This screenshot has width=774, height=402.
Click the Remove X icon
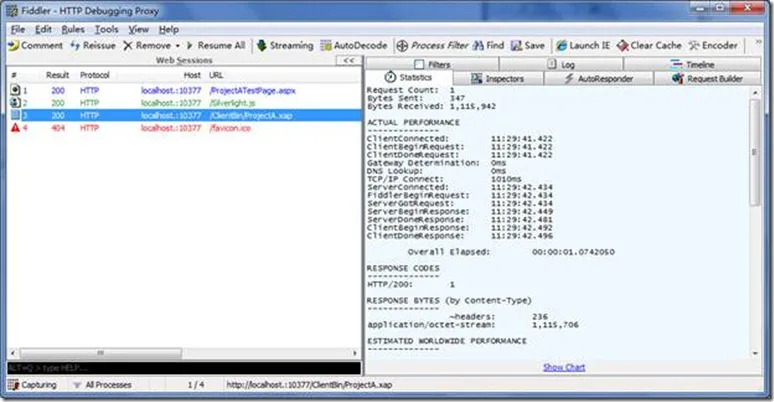tap(128, 45)
